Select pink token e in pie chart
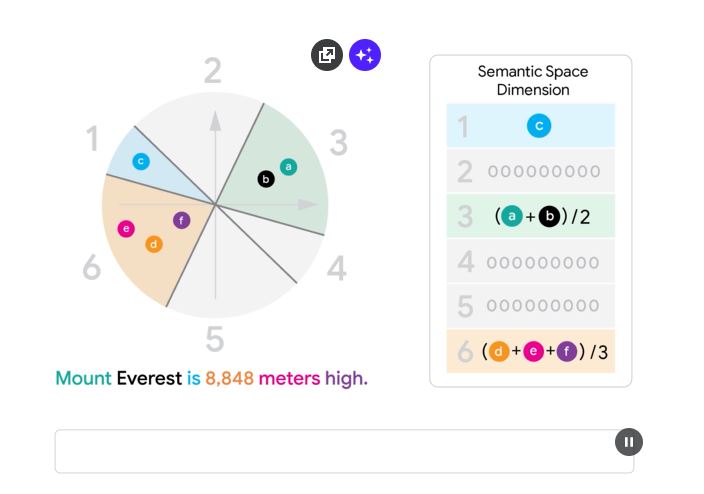The height and width of the screenshot is (494, 704). coord(126,229)
